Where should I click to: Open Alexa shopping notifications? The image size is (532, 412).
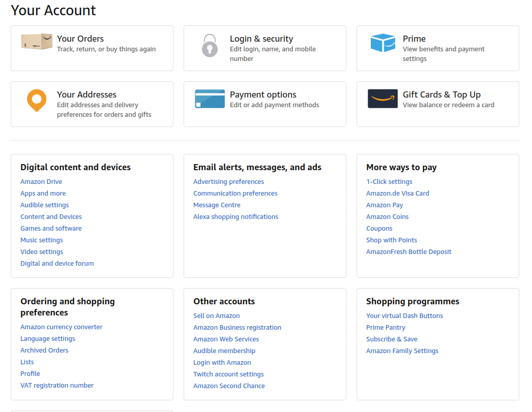pyautogui.click(x=236, y=217)
